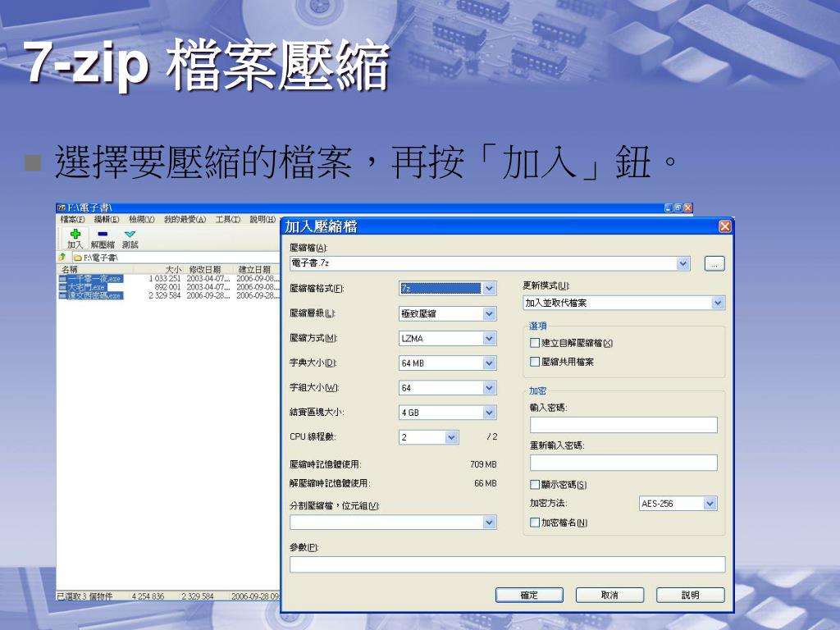Minimize the 7-Zip file manager window

[x=669, y=208]
